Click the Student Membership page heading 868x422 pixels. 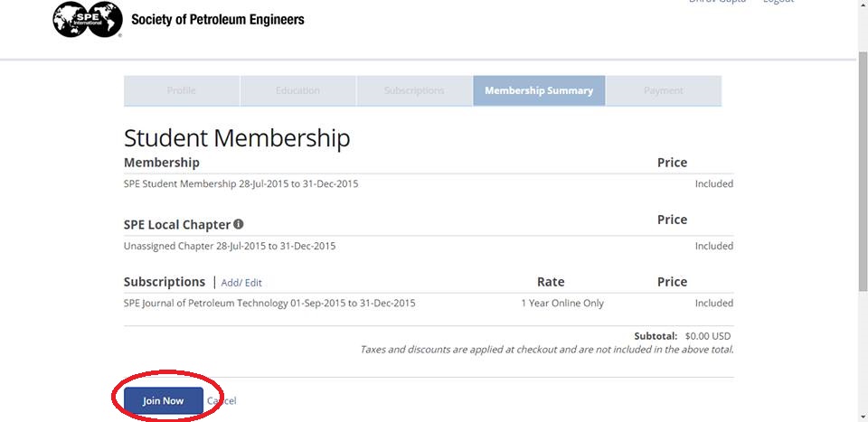pyautogui.click(x=236, y=138)
